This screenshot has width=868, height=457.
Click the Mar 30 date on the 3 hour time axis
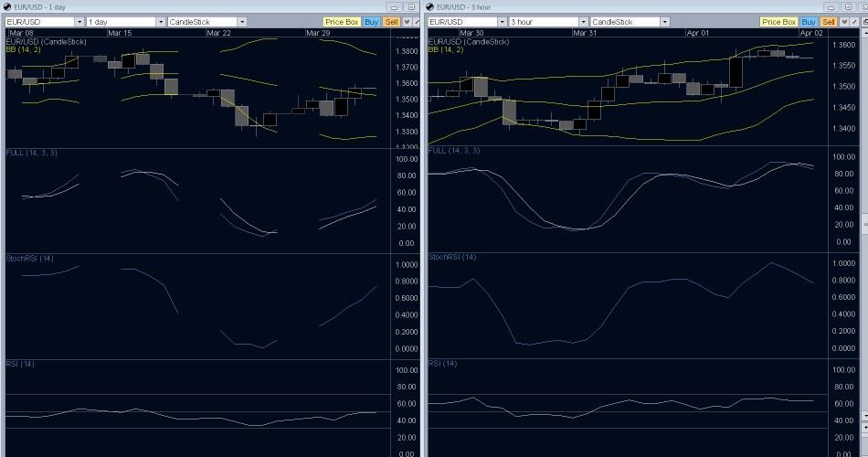(x=471, y=33)
